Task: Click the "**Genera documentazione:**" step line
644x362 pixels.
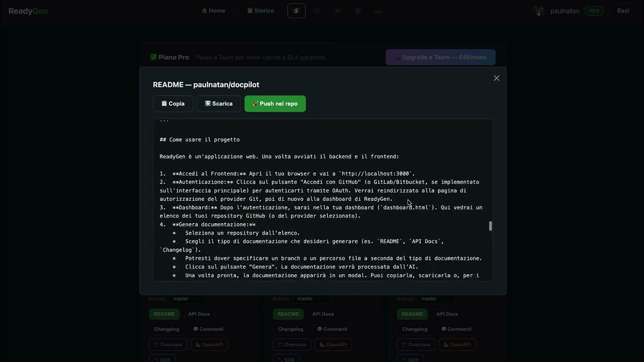Action: pyautogui.click(x=208, y=225)
